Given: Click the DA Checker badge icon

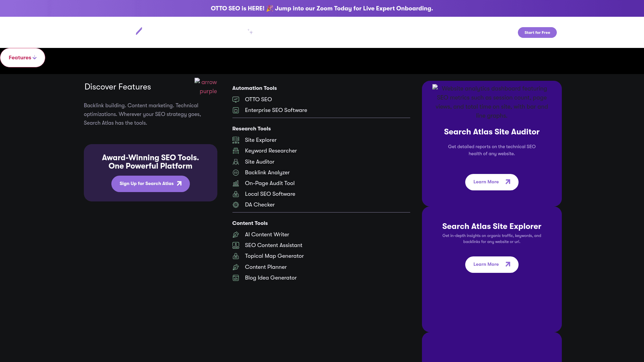Looking at the screenshot, I should coord(236,205).
